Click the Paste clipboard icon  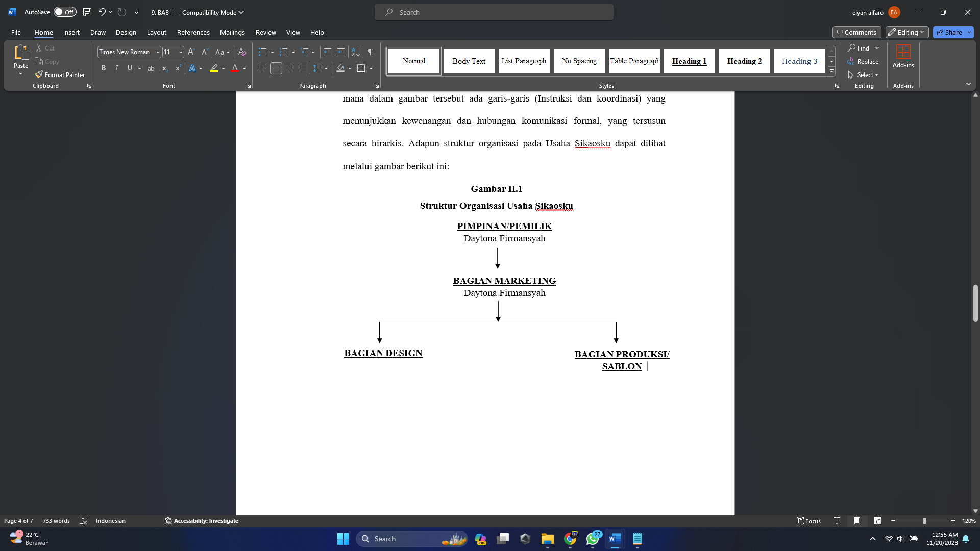pos(21,53)
